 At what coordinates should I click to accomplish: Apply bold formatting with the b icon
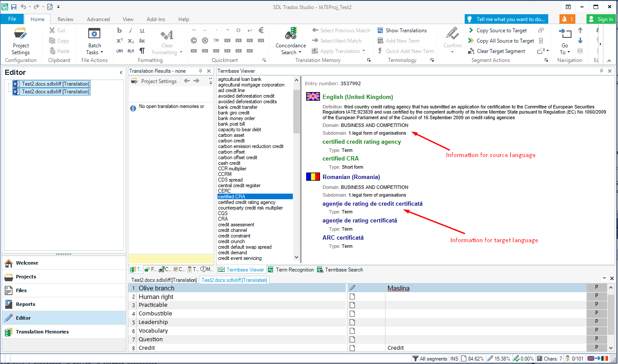pos(119,30)
